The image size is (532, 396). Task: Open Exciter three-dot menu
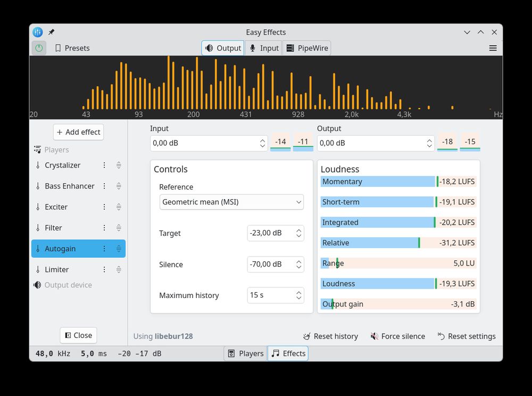click(x=104, y=207)
